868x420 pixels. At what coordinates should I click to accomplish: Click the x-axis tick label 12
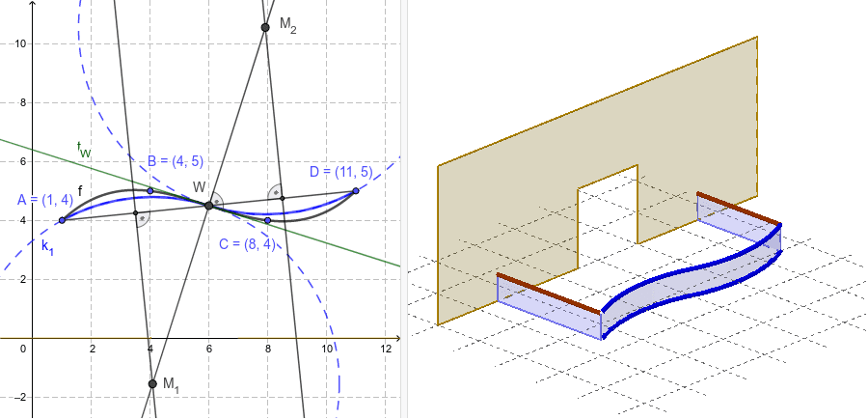pos(387,349)
